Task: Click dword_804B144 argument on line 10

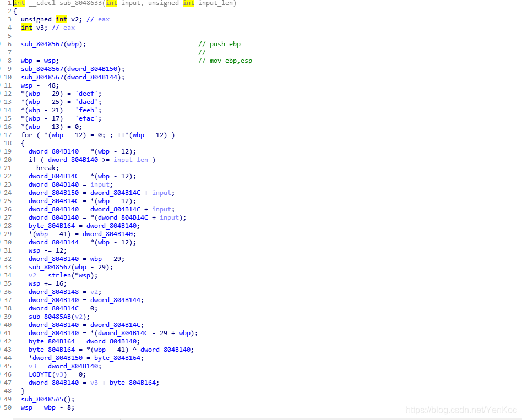Action: [x=92, y=78]
